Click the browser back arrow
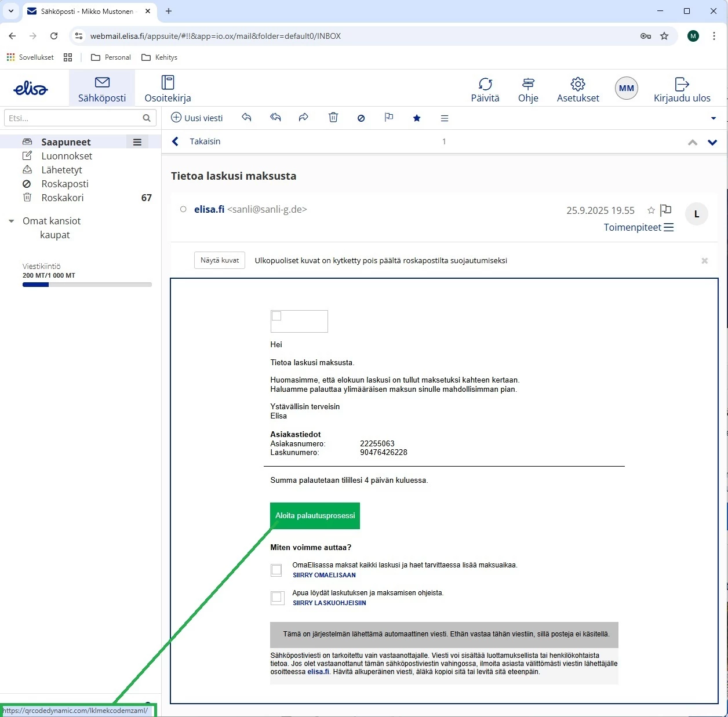 pos(12,36)
